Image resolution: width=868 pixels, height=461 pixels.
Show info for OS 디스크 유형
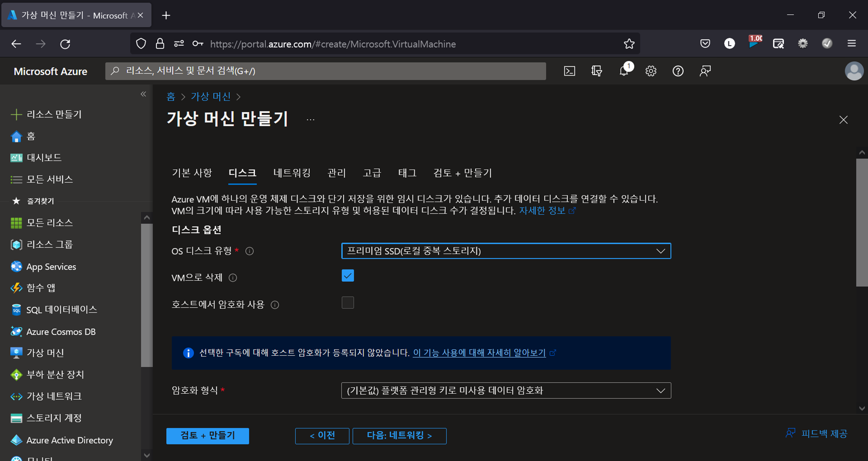tap(250, 251)
